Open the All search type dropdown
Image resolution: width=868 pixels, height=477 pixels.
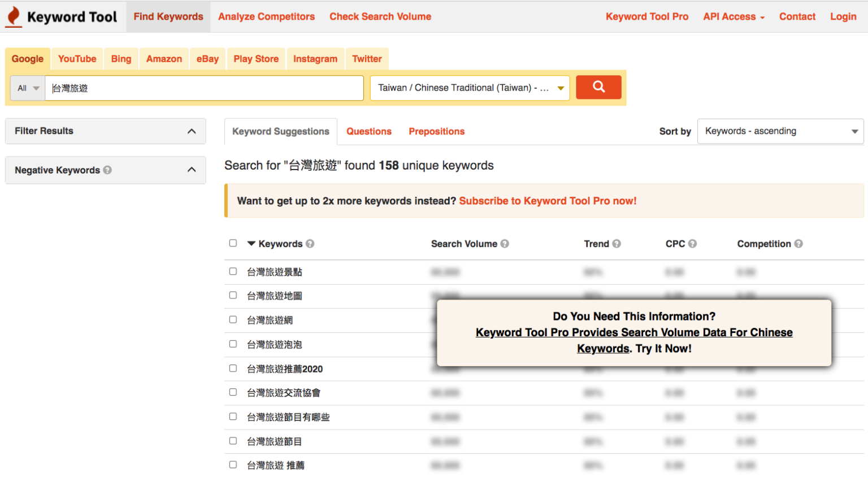tap(28, 88)
